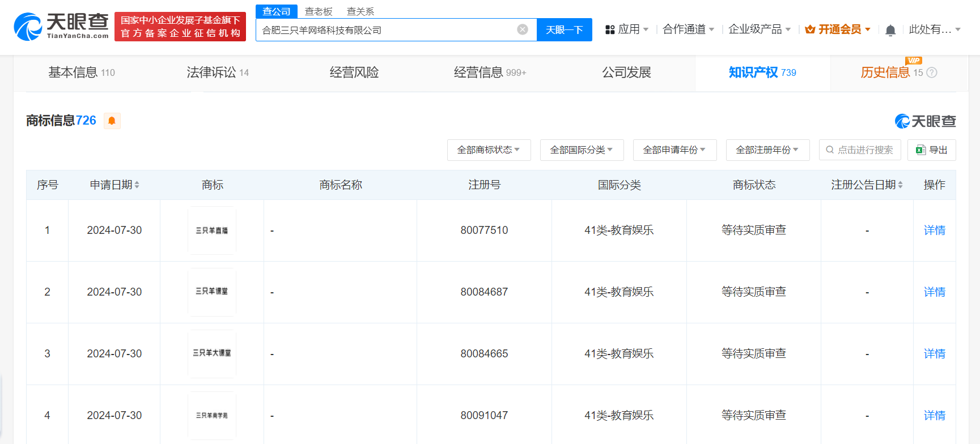Sort by 注册公告日期 using the sort arrows
980x444 pixels.
click(x=900, y=185)
